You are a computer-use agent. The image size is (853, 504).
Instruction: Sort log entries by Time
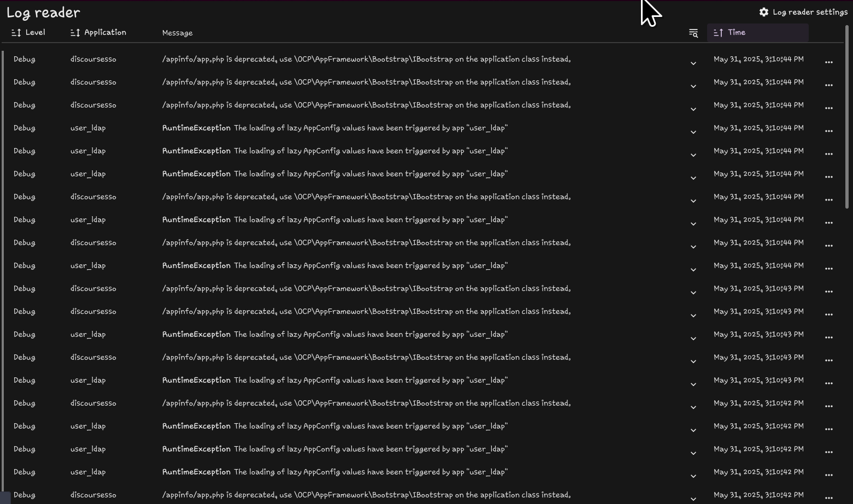click(x=757, y=33)
